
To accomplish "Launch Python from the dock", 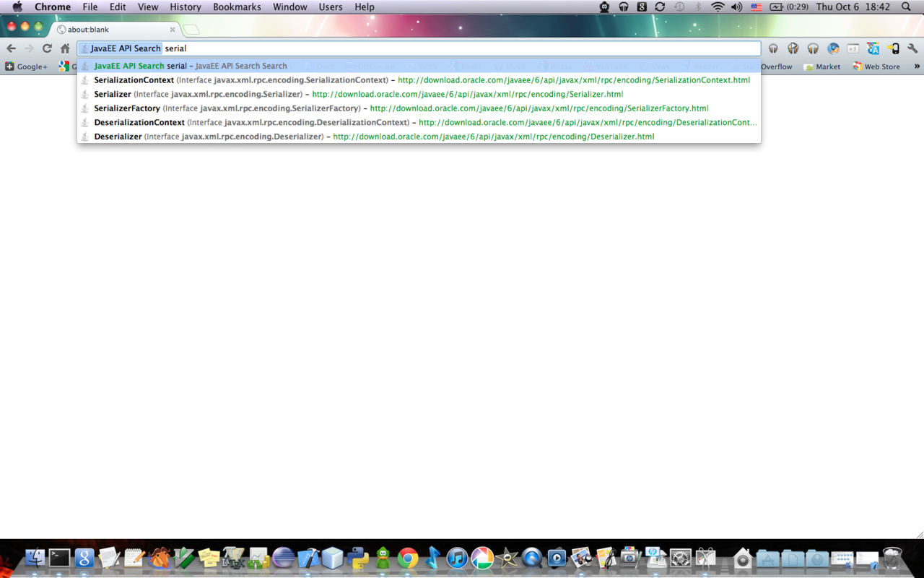I will 358,558.
